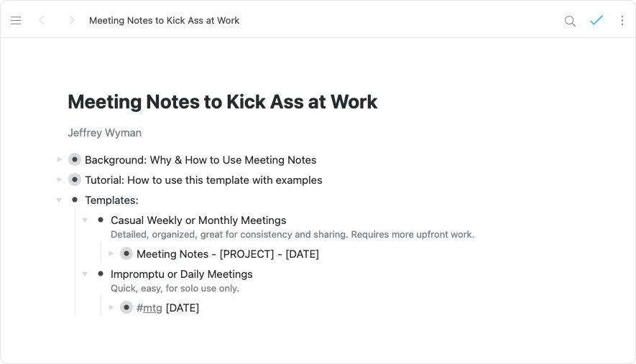This screenshot has width=636, height=364.
Task: Collapse Casual Weekly or Monthly Meetings
Action: 85,220
